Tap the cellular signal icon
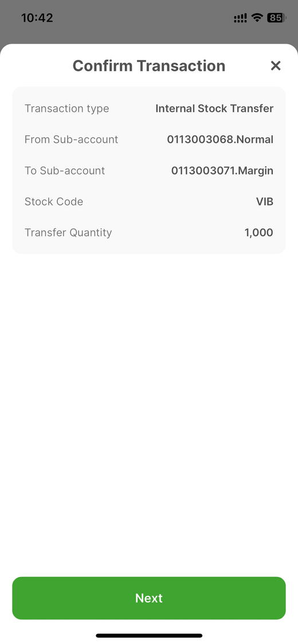The width and height of the screenshot is (298, 644). 240,18
